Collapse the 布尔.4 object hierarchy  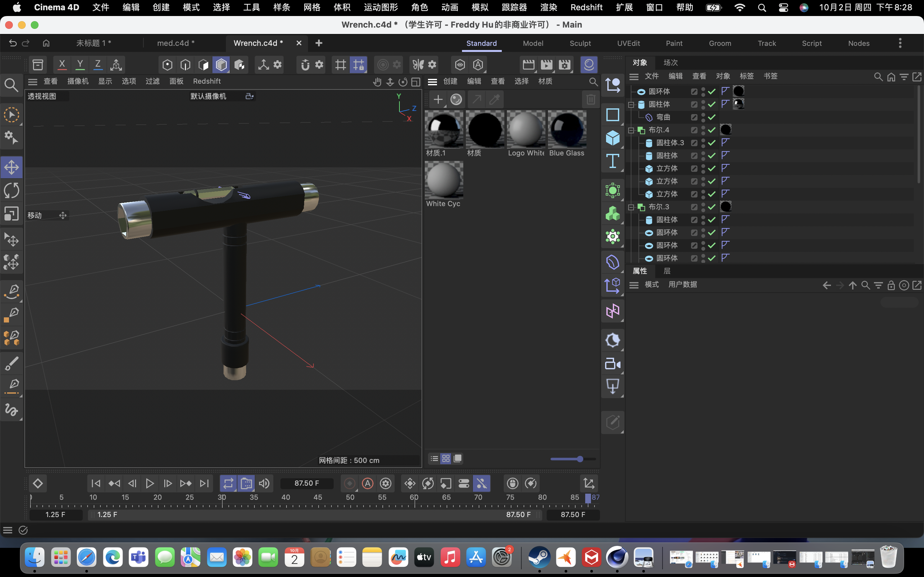pos(631,130)
